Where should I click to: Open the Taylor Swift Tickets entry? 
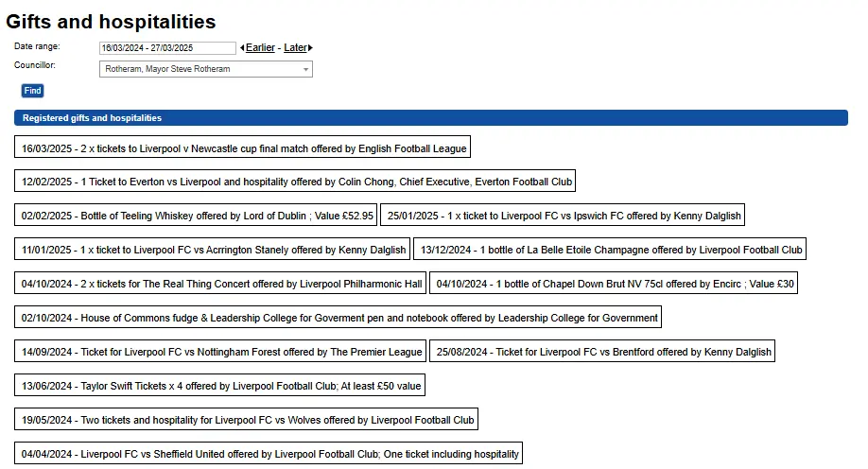coord(220,386)
